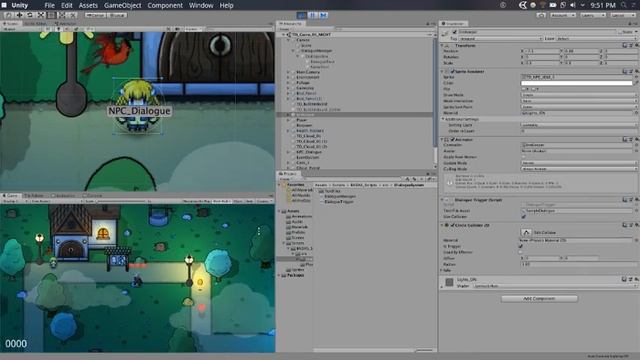Open the Avatar object picker
The width and height of the screenshot is (640, 360).
tap(636, 151)
